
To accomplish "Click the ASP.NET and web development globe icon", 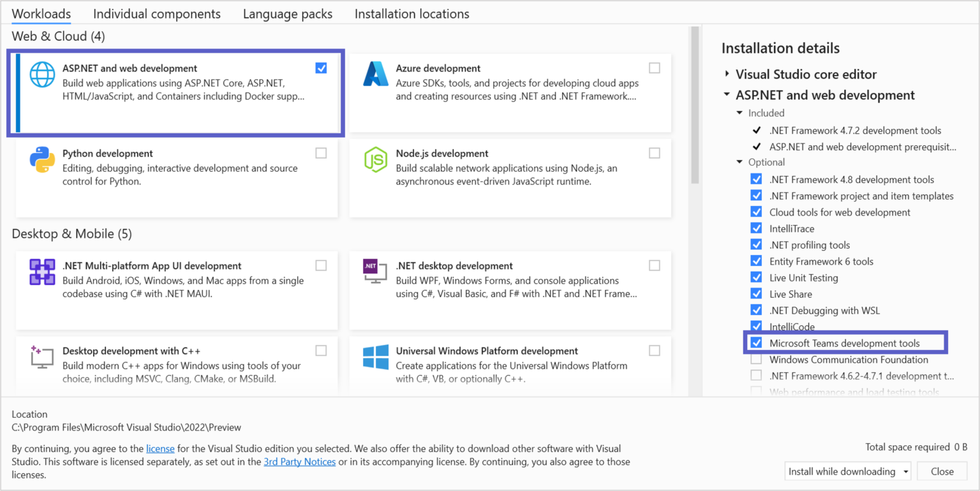I will coord(41,74).
